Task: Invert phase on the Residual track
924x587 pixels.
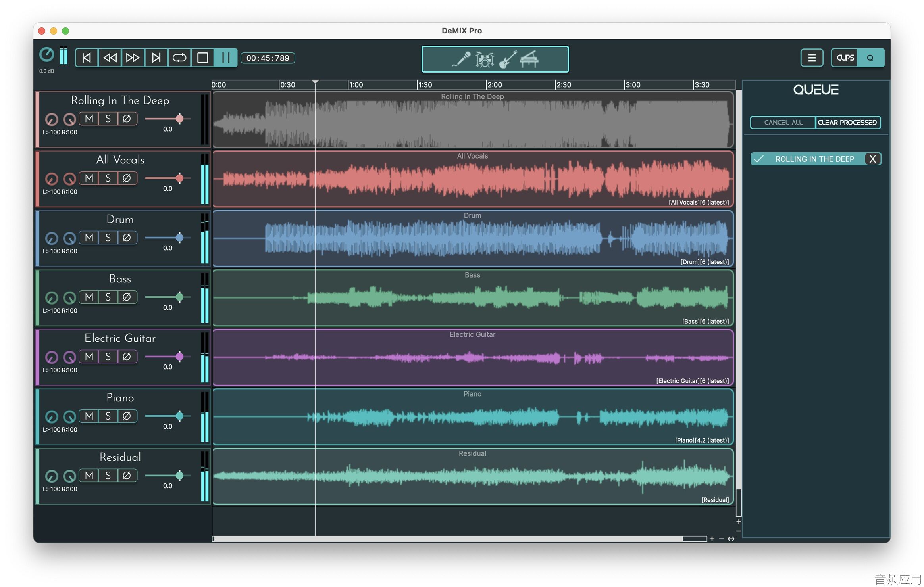Action: coord(127,476)
